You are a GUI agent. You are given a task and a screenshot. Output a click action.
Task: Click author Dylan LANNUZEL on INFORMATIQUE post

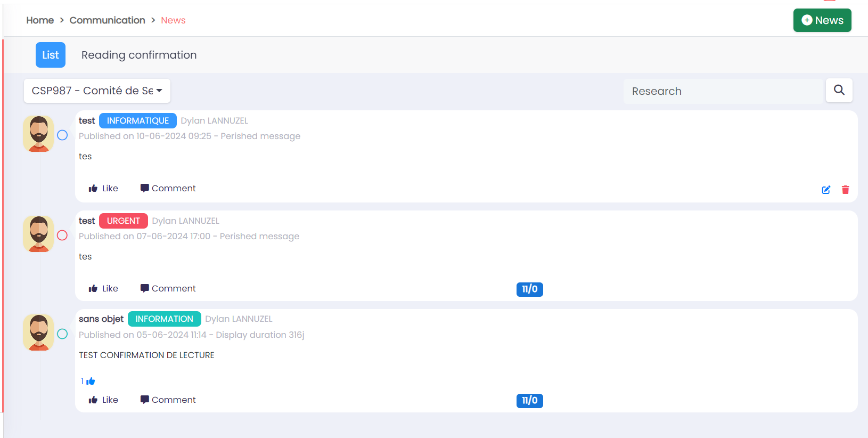pos(214,121)
